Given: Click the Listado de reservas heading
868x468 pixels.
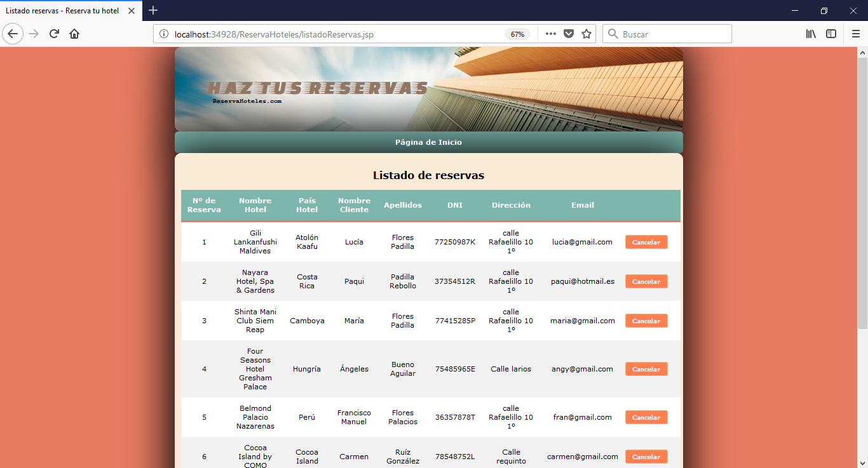Looking at the screenshot, I should click(428, 175).
